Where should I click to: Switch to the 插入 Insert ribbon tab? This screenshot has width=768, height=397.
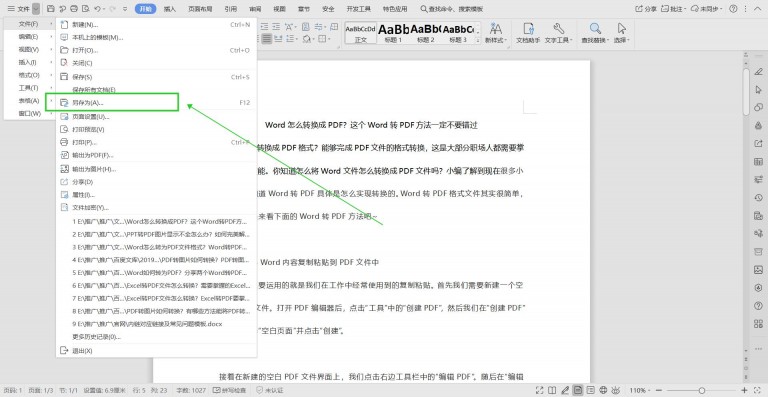point(170,9)
